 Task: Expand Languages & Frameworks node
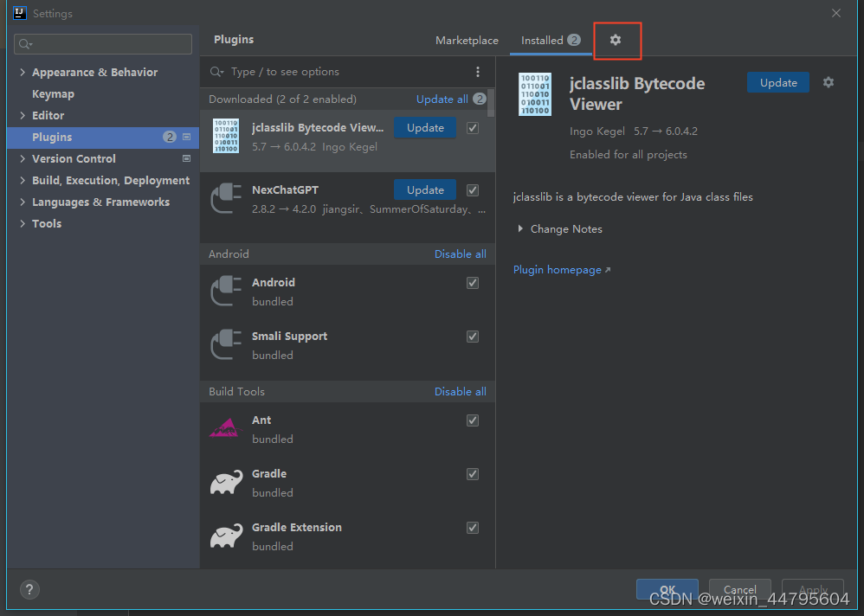23,202
